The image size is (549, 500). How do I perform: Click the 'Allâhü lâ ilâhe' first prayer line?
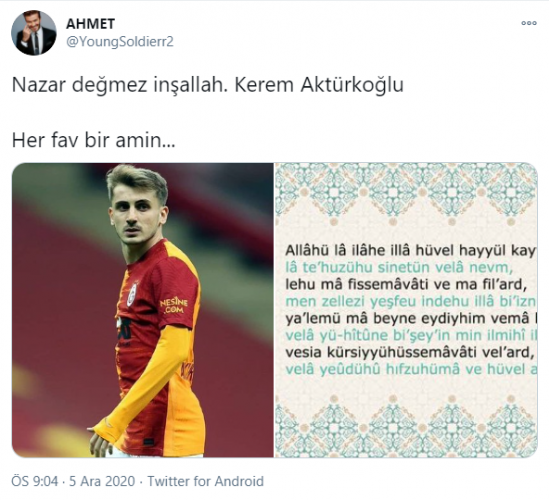click(x=410, y=251)
